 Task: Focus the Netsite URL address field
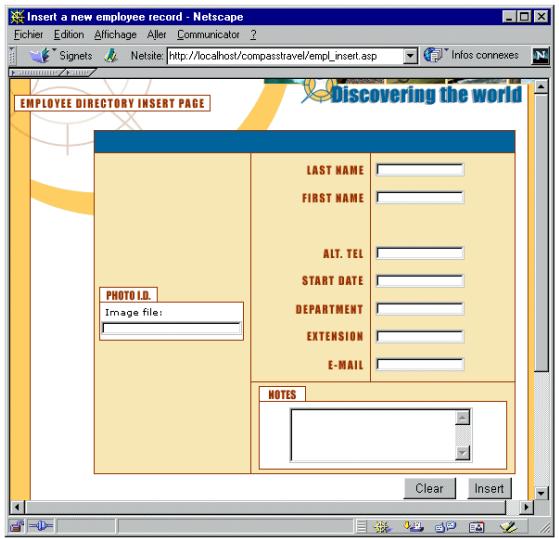click(286, 56)
